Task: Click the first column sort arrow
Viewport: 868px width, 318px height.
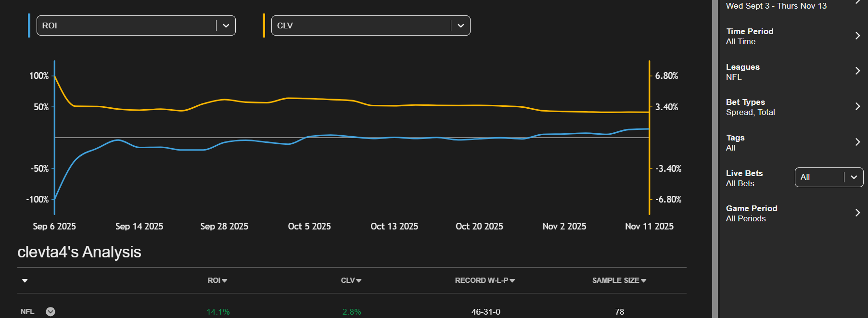Action: click(x=25, y=280)
